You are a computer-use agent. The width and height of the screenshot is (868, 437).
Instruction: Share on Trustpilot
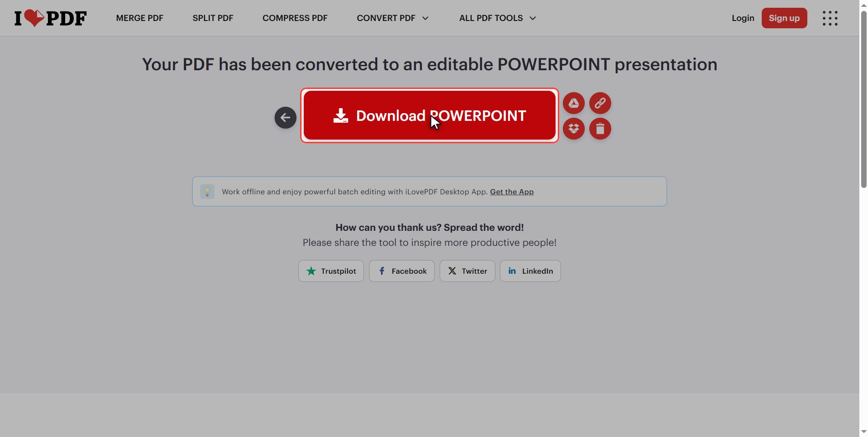pos(331,271)
